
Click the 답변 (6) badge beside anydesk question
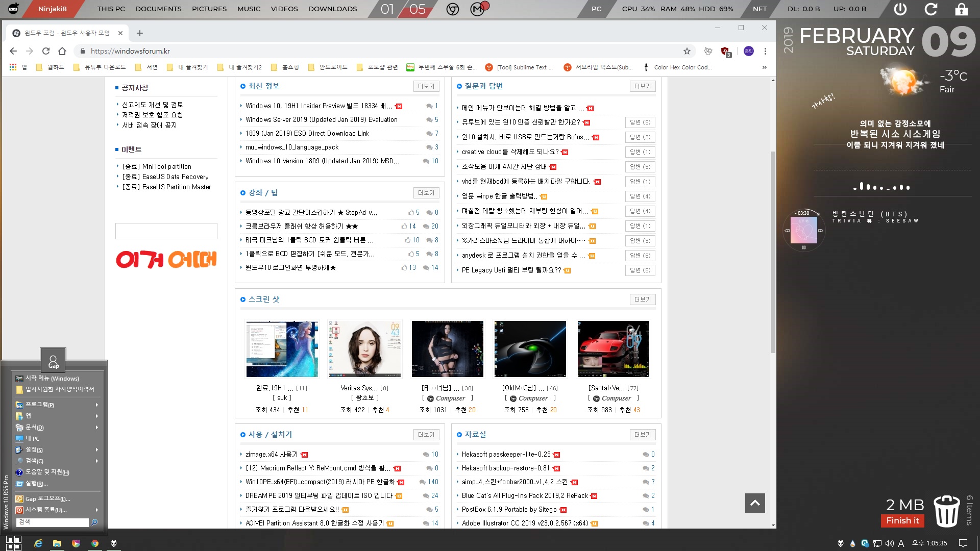coord(640,256)
